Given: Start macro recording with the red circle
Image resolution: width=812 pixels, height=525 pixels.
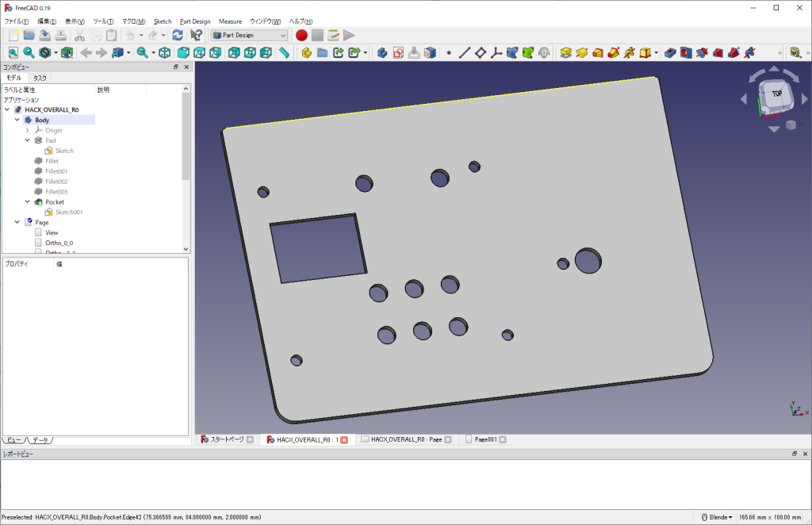Looking at the screenshot, I should (301, 35).
